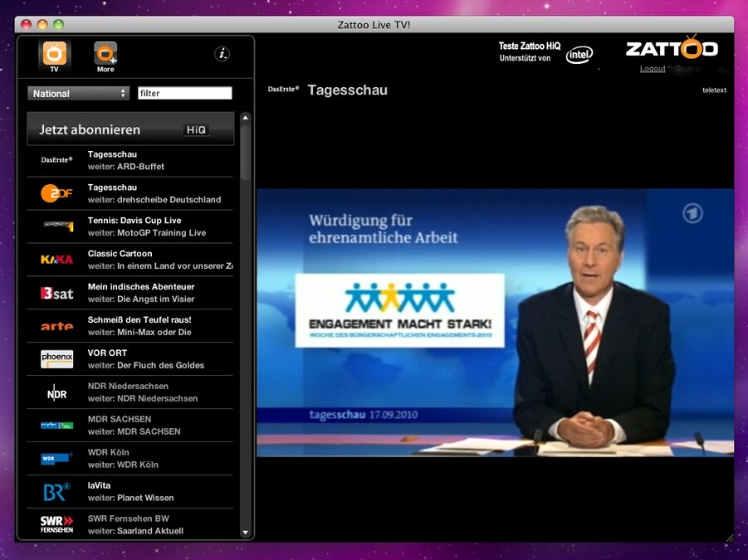This screenshot has height=560, width=748.
Task: Click 'weiter: Planet Wissen' text
Action: 130,498
